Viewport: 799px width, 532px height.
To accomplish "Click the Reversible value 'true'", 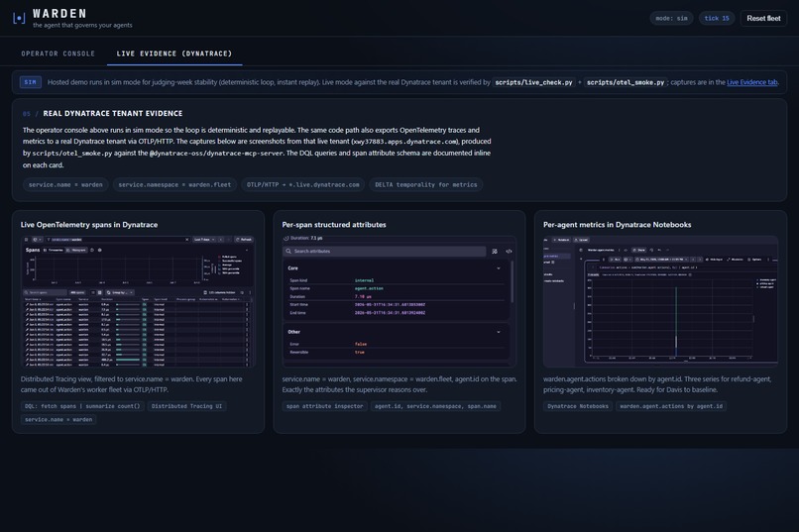I will point(359,353).
